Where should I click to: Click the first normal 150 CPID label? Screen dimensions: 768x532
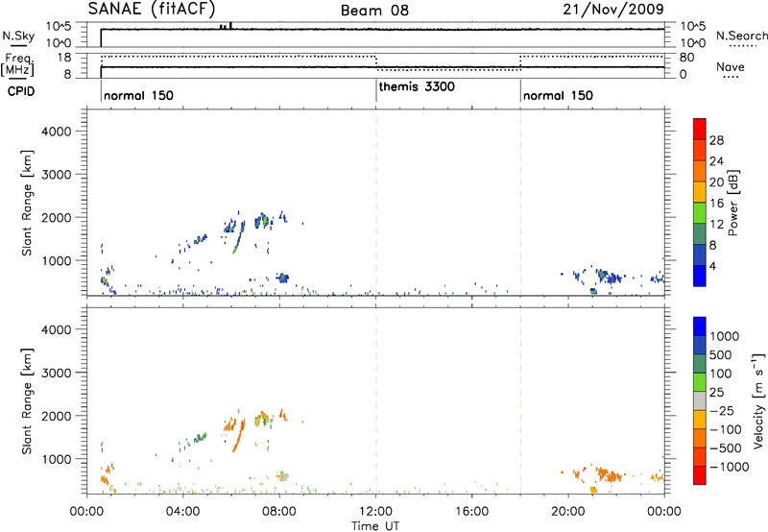click(138, 95)
